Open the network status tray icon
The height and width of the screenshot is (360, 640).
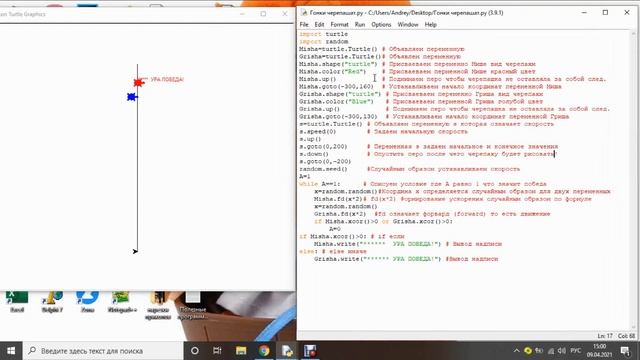[551, 351]
